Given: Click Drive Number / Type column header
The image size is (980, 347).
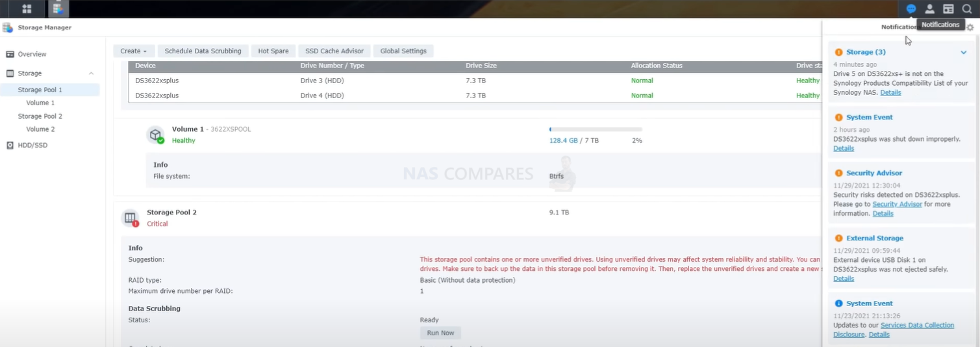Looking at the screenshot, I should coord(332,66).
